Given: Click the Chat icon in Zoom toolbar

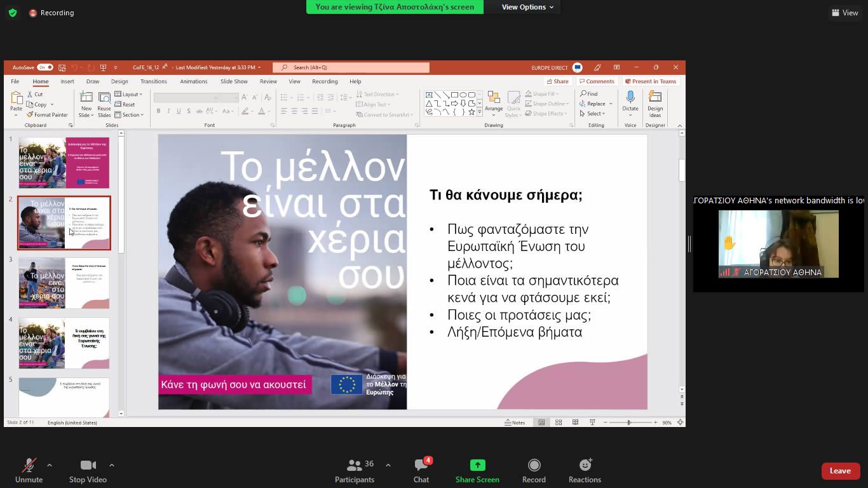Looking at the screenshot, I should pyautogui.click(x=421, y=466).
